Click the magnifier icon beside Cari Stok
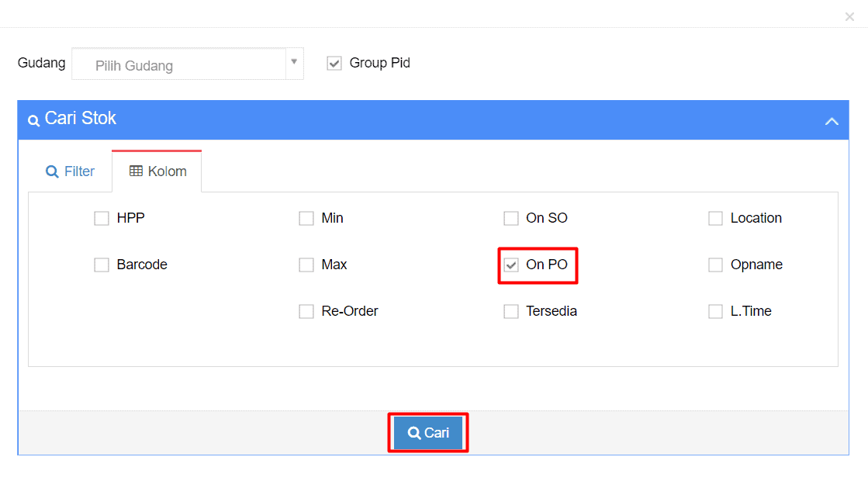The height and width of the screenshot is (495, 868). click(x=33, y=120)
